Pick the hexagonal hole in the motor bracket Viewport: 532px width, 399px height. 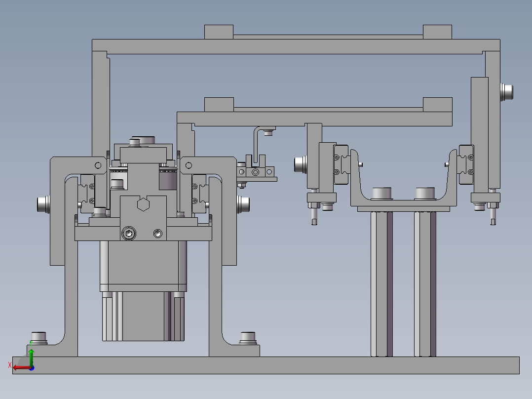[x=143, y=204]
